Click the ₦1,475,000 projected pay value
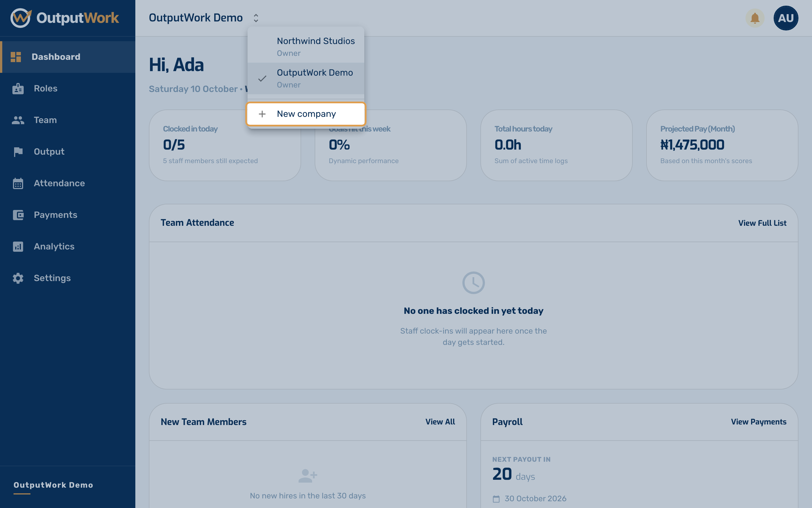The height and width of the screenshot is (508, 812). 692,145
